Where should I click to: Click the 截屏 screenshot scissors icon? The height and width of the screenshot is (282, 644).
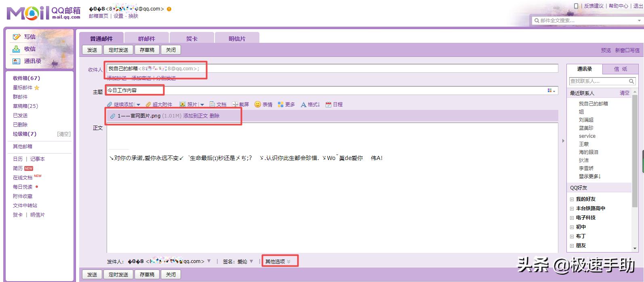235,104
